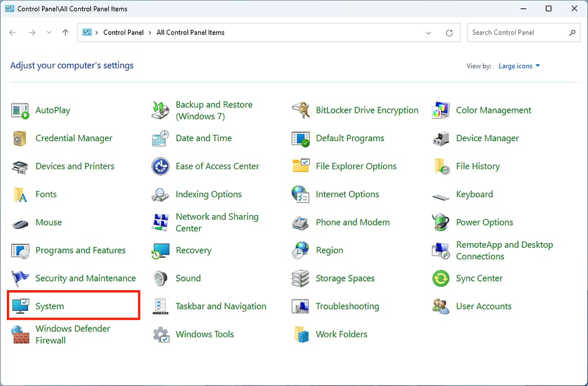588x386 pixels.
Task: Open the Sound settings
Action: 188,278
